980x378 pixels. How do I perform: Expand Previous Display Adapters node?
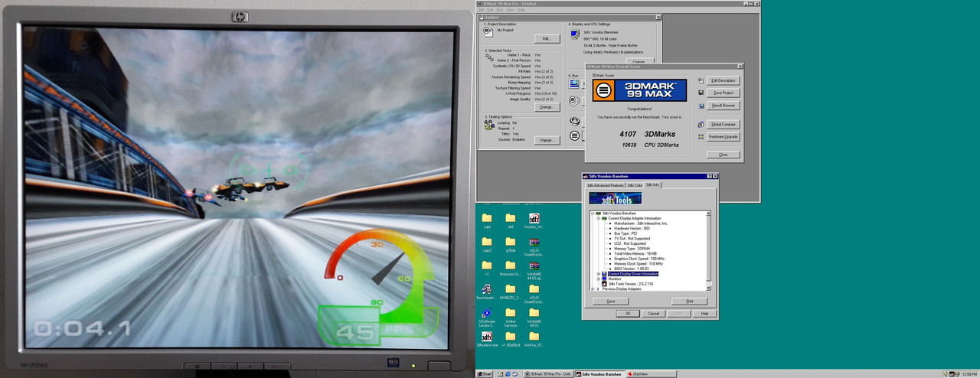coord(593,288)
